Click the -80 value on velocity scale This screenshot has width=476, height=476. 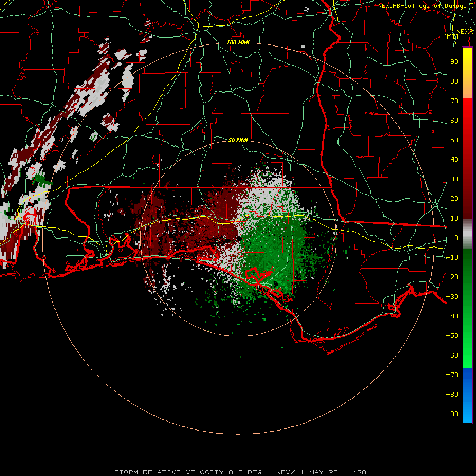[x=452, y=395]
